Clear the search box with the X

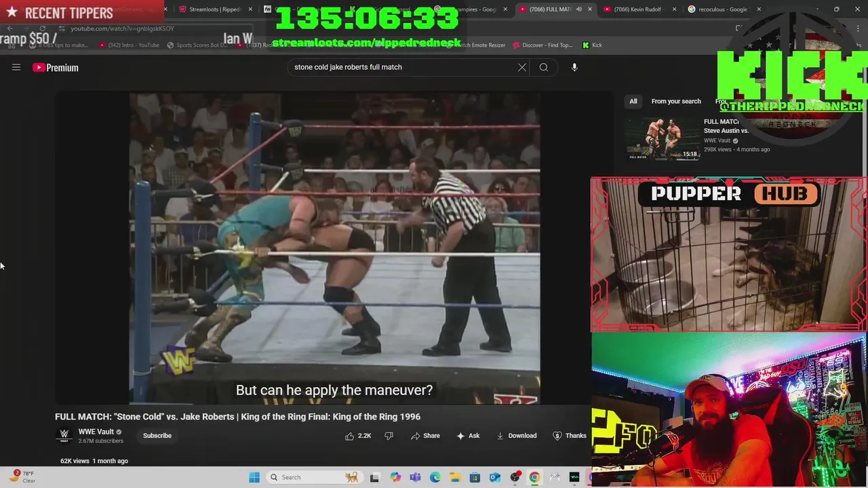point(522,67)
